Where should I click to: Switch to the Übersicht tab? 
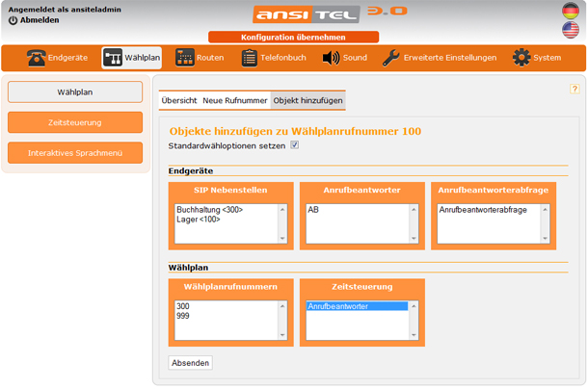pos(179,100)
